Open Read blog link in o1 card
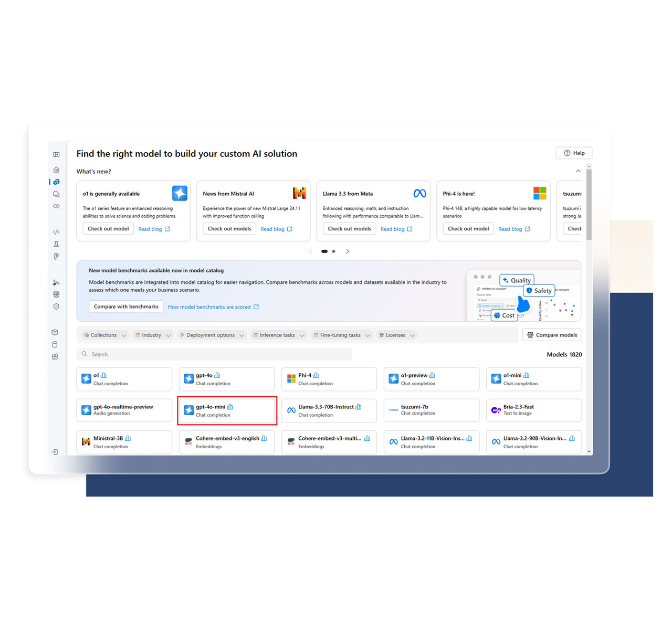The width and height of the screenshot is (672, 633). 154,229
